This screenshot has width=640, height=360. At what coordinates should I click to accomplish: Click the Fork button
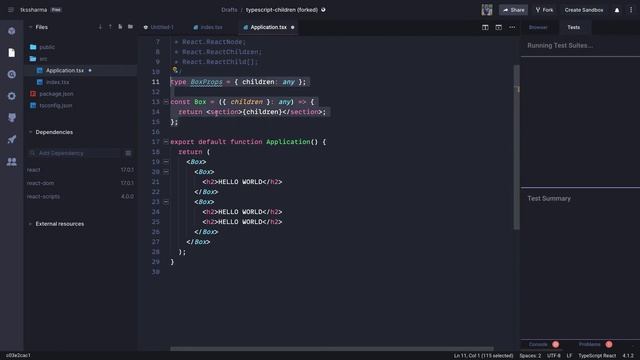click(x=544, y=10)
